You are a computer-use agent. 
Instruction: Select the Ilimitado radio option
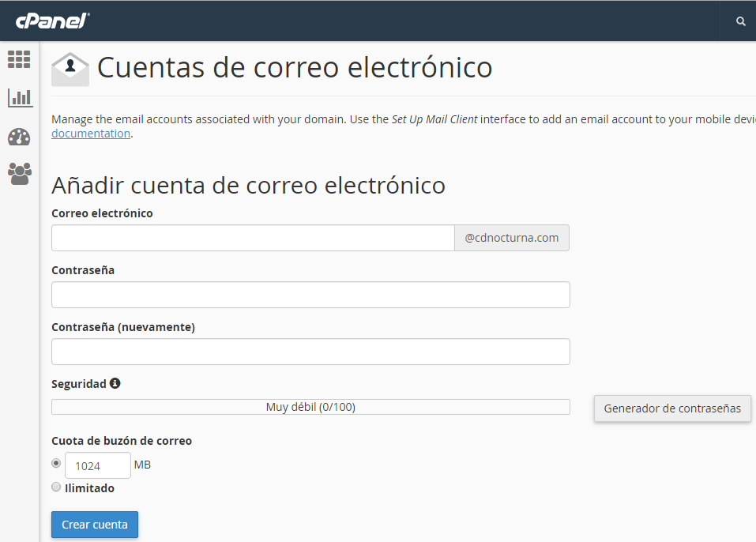[x=56, y=487]
